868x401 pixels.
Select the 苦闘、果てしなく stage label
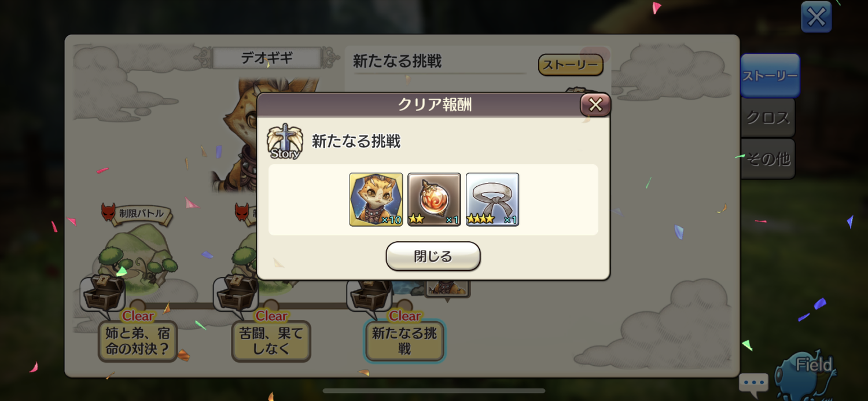271,341
